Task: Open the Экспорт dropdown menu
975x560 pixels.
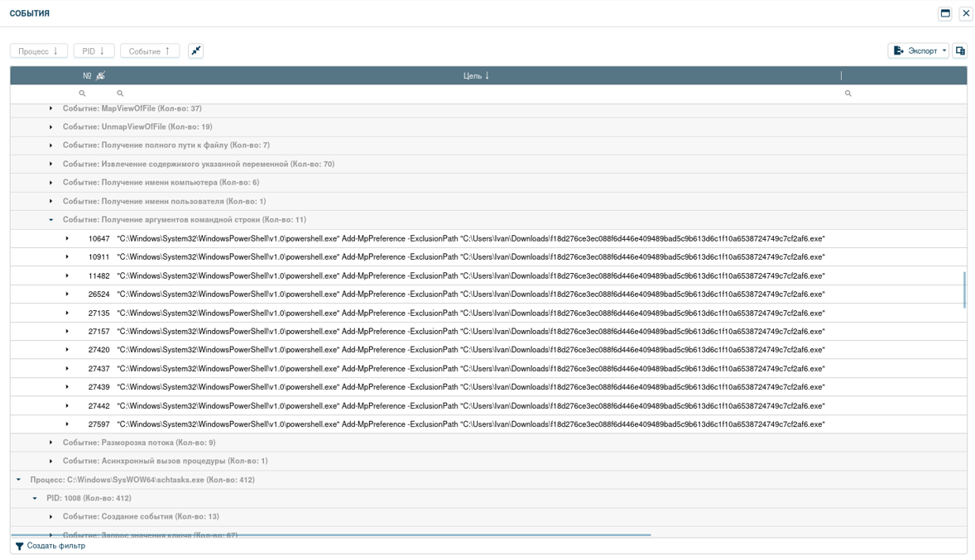Action: click(x=918, y=50)
